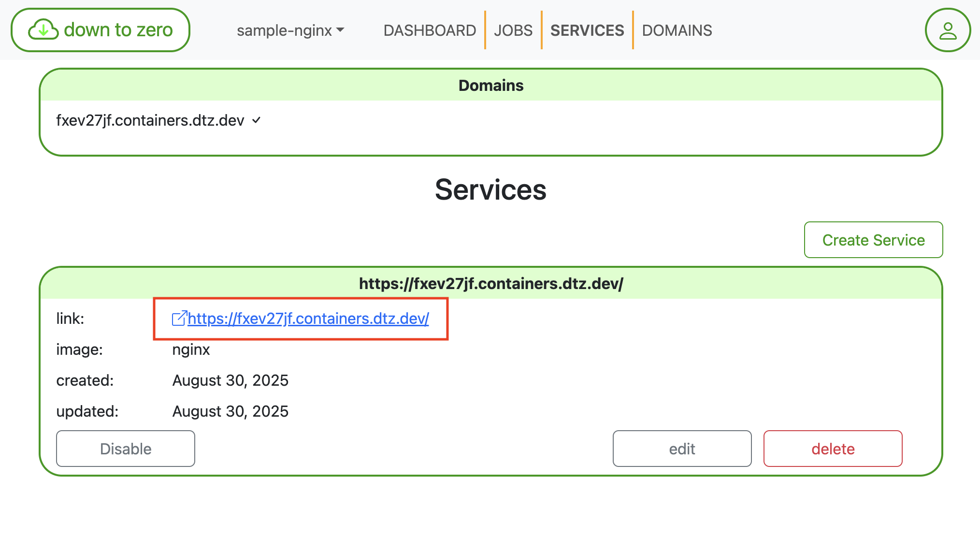Click the fxev27jf.containers.dtz.dev domain entry
Screen dimensions: 980x552
pos(150,120)
